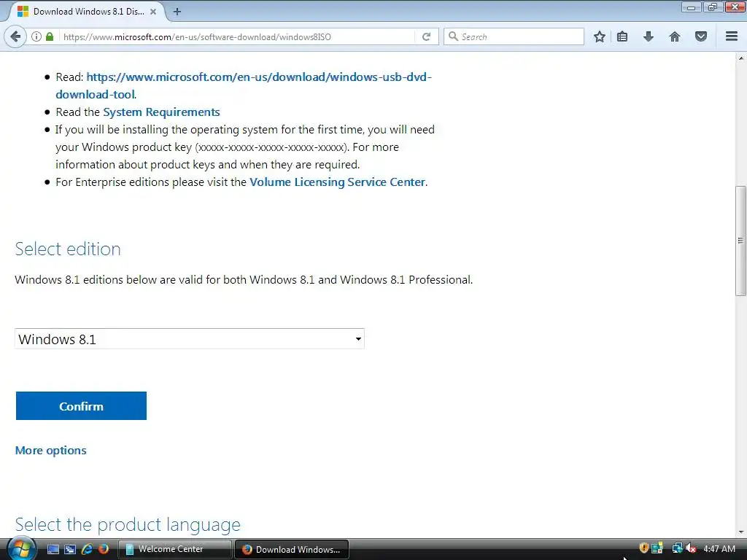747x560 pixels.
Task: Show site information icon in address bar
Action: pyautogui.click(x=36, y=36)
